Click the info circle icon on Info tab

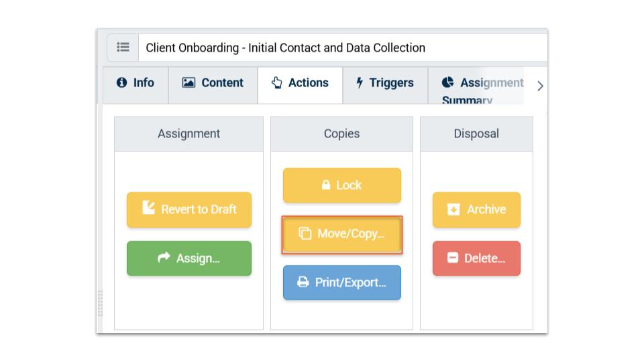tap(121, 82)
